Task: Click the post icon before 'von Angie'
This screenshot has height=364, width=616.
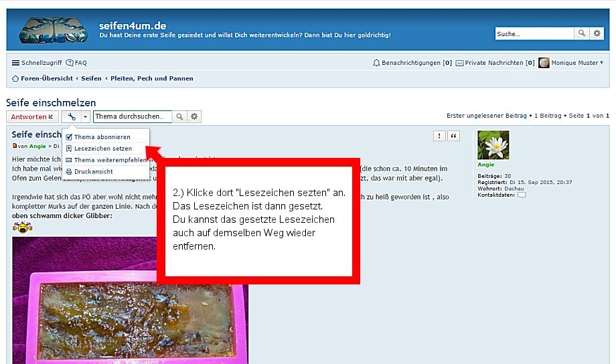Action: (x=15, y=146)
